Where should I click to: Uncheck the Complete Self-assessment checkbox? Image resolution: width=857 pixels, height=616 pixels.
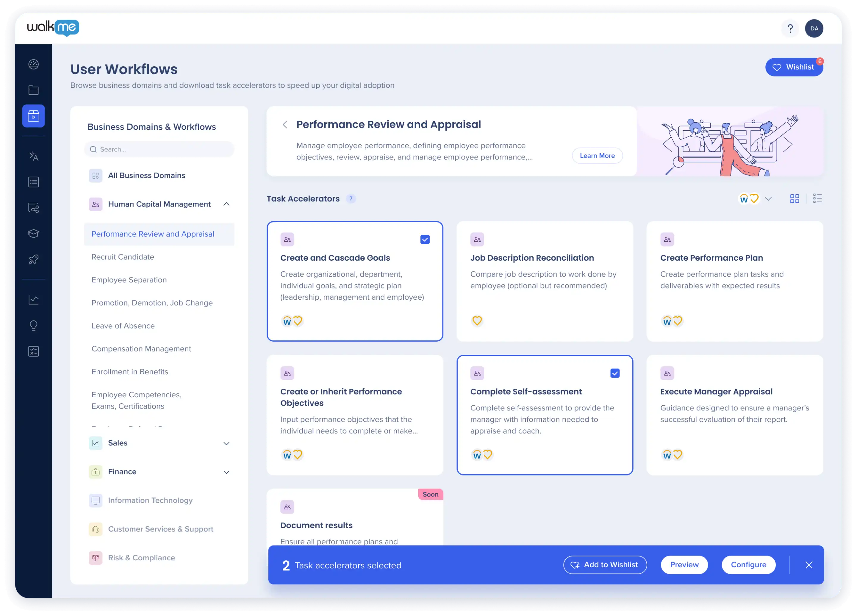(615, 373)
